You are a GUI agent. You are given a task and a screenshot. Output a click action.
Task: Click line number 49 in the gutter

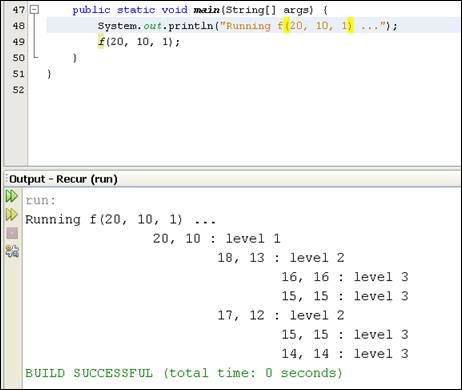[x=19, y=42]
